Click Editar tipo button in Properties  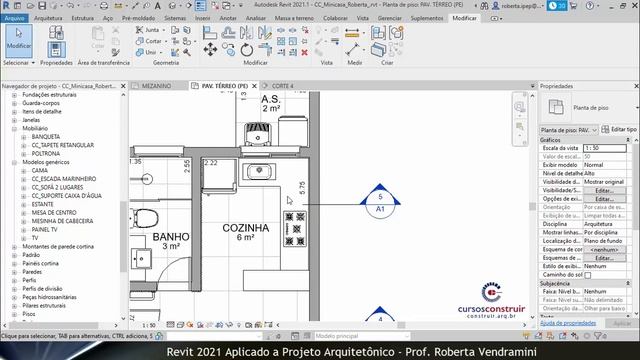[619, 129]
